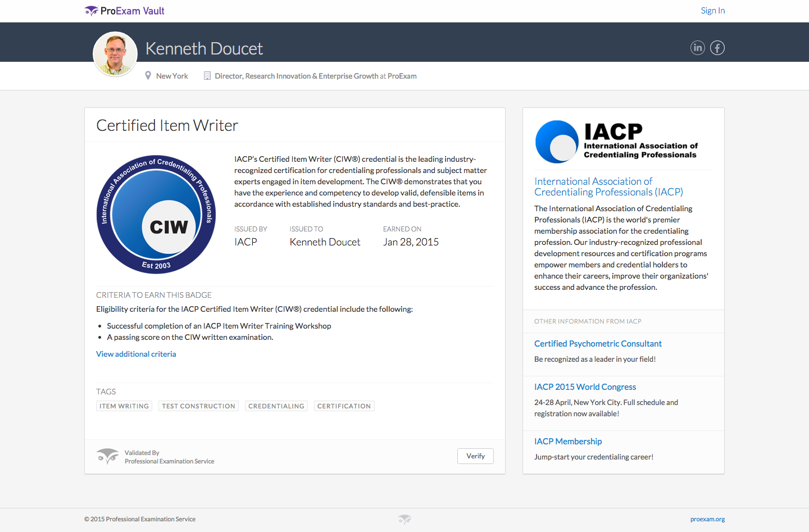Click the CIW badge image
The image size is (809, 532).
point(156,214)
